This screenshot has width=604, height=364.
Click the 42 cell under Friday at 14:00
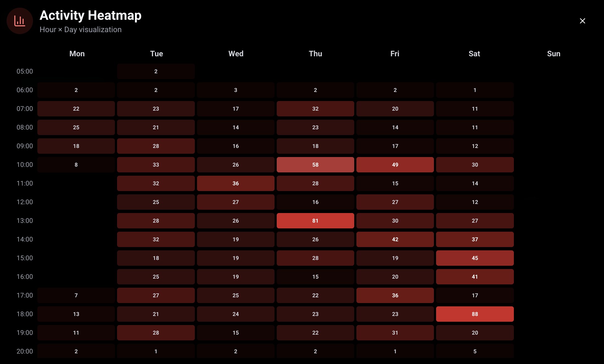(395, 239)
